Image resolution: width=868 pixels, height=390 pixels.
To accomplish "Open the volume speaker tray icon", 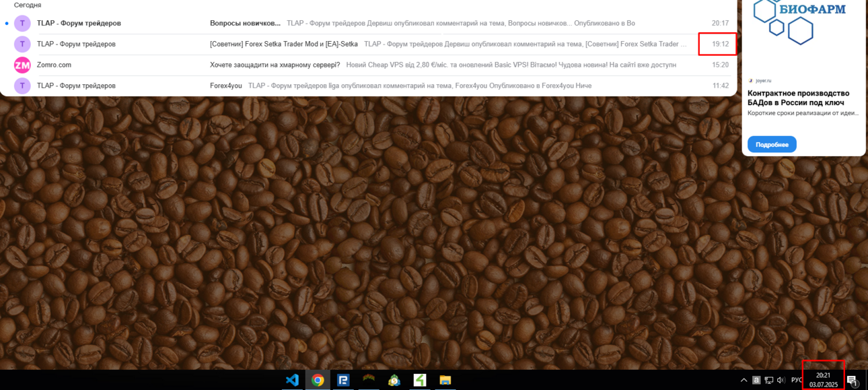I will point(781,380).
